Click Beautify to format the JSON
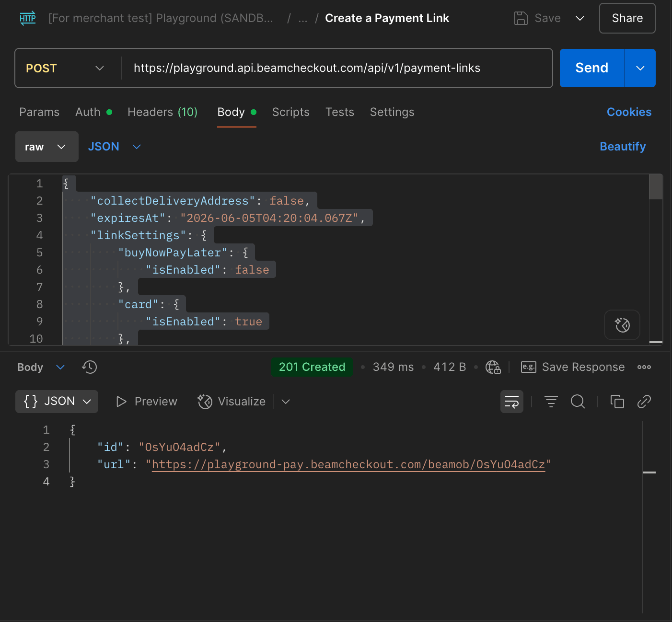672x622 pixels. [x=622, y=147]
